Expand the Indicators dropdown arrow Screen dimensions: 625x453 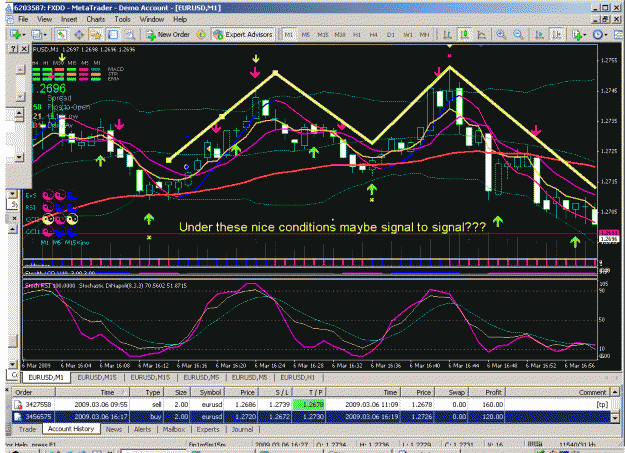(584, 35)
